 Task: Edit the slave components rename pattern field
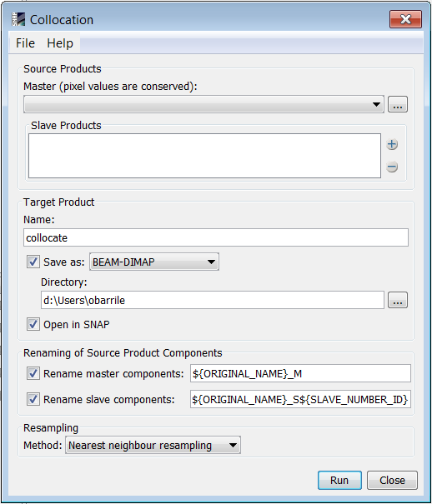[300, 399]
